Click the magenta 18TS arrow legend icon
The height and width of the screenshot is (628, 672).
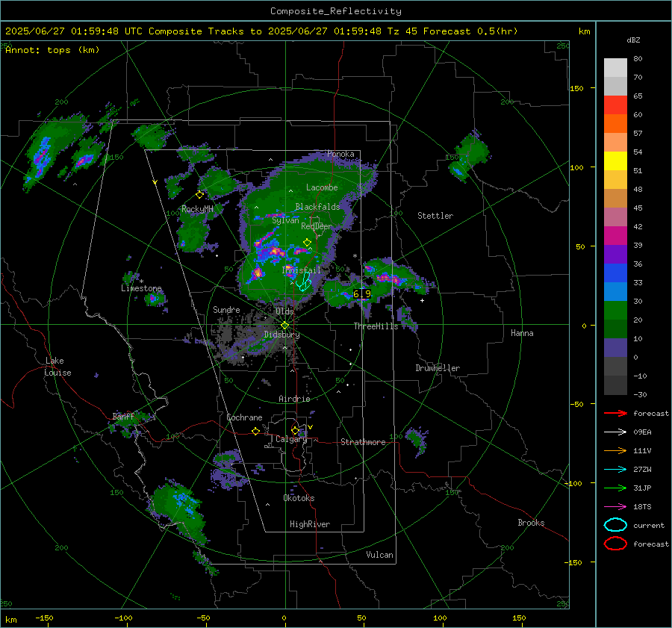coord(615,507)
